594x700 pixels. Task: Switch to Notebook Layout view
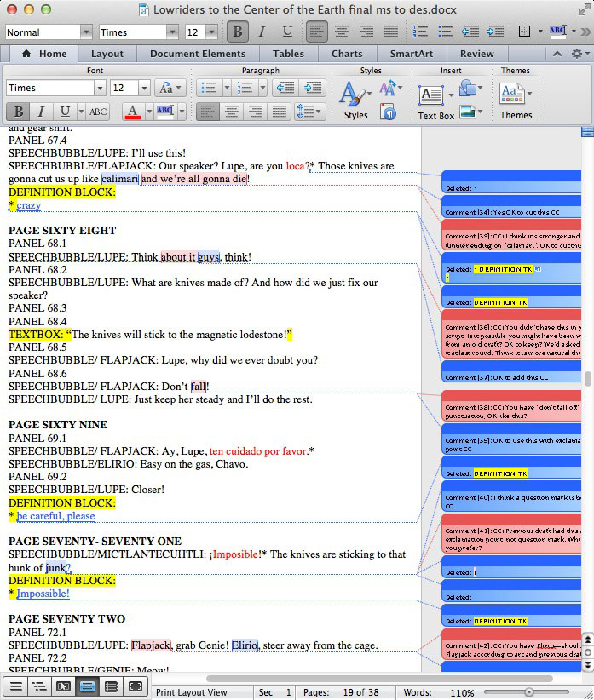pyautogui.click(x=111, y=686)
